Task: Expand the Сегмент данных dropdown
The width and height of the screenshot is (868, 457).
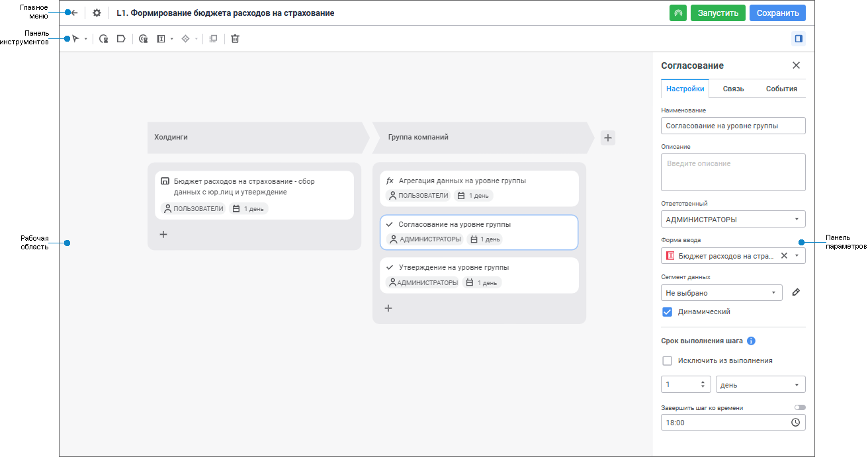Action: click(x=721, y=292)
